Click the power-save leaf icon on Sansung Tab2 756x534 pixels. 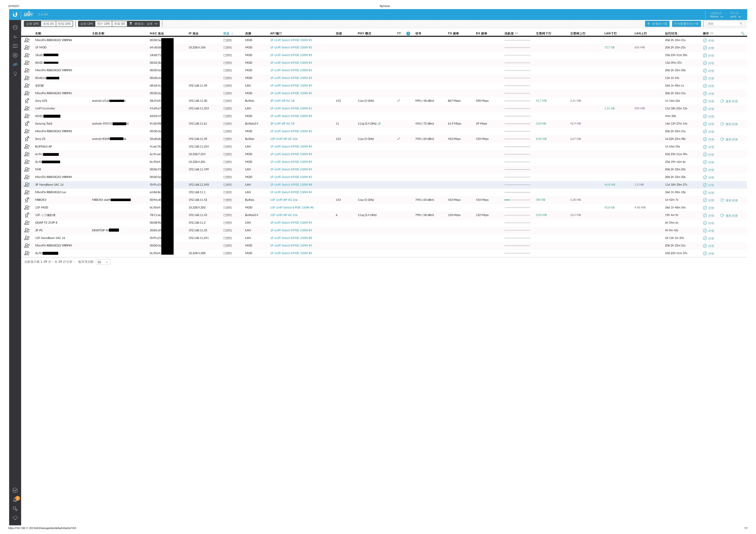379,124
